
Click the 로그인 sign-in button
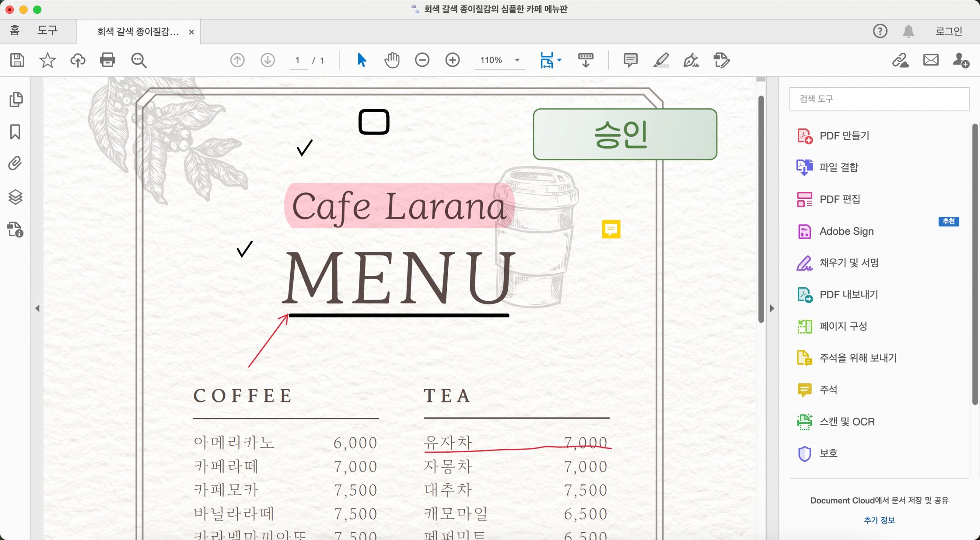click(949, 31)
